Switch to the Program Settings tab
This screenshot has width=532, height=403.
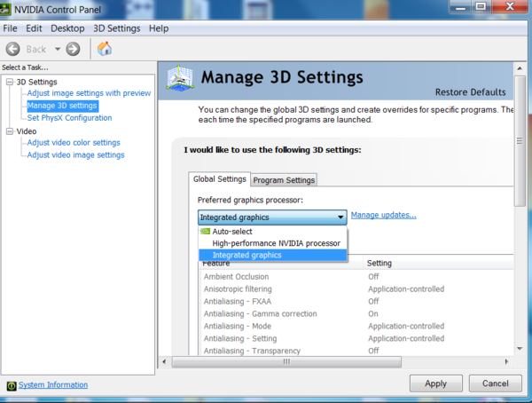(284, 180)
